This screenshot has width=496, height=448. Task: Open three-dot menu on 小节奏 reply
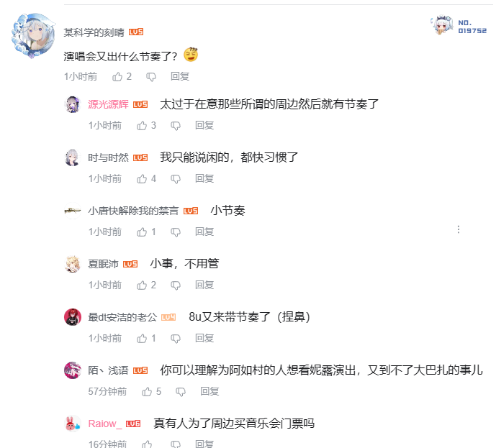tap(459, 229)
